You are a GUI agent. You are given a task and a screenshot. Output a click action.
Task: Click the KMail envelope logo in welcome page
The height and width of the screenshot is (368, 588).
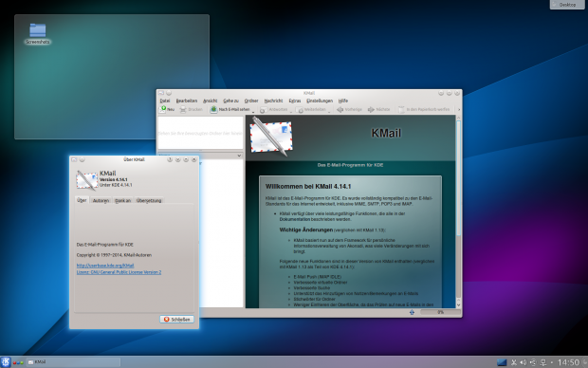[x=270, y=137]
